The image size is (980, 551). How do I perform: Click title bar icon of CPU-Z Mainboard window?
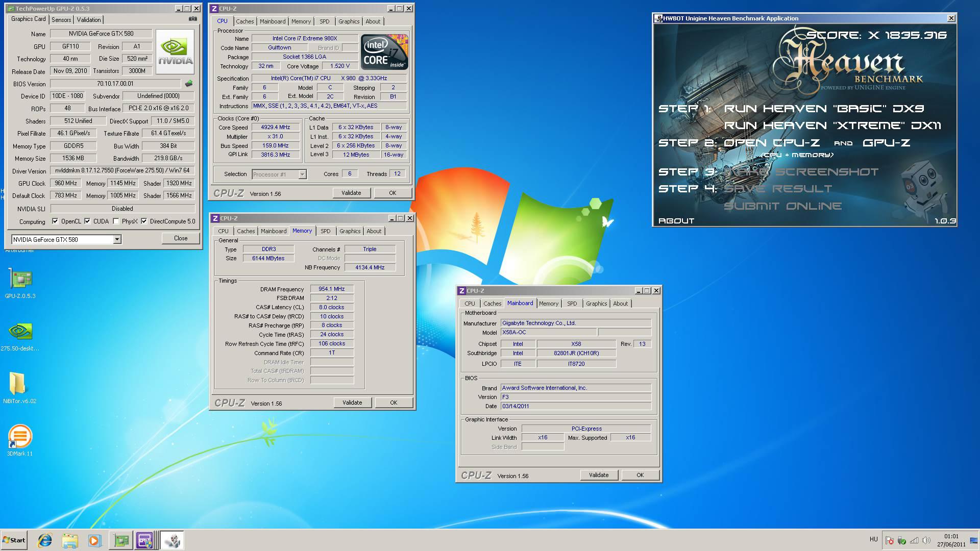point(462,291)
